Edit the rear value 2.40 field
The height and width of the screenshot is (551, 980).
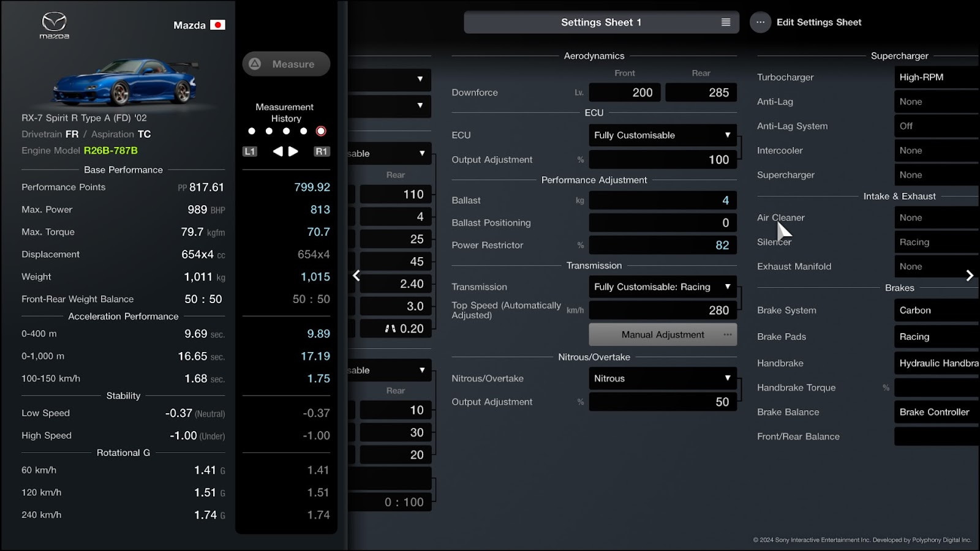point(396,283)
